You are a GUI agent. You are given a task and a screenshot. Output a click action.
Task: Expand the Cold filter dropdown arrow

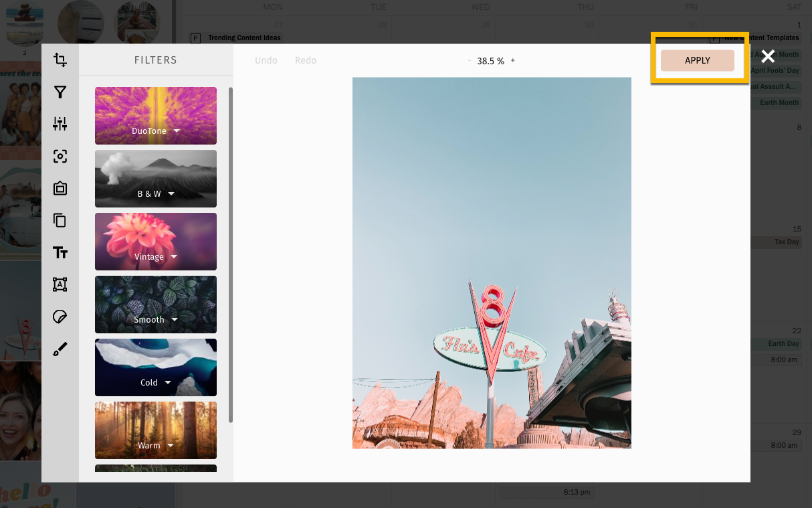(168, 383)
